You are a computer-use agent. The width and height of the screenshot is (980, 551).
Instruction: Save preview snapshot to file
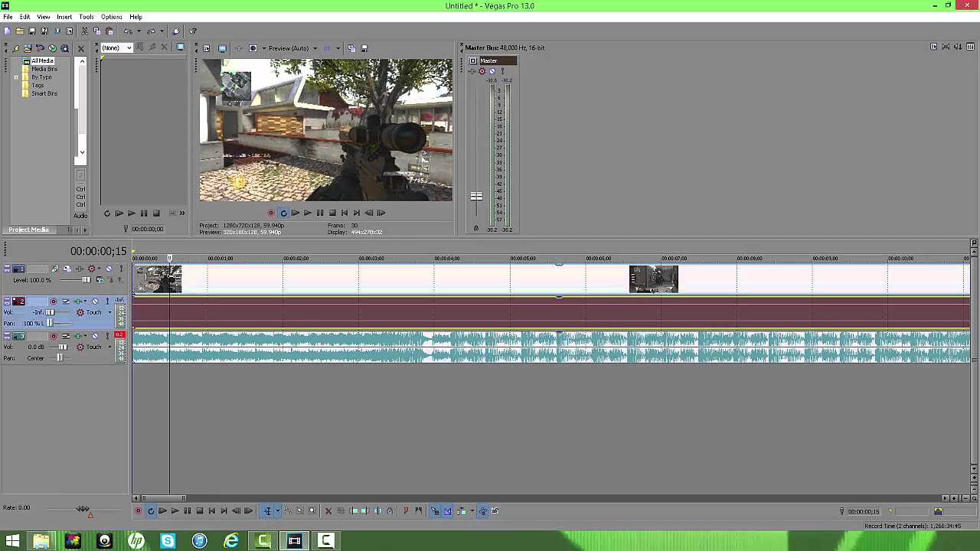point(364,48)
